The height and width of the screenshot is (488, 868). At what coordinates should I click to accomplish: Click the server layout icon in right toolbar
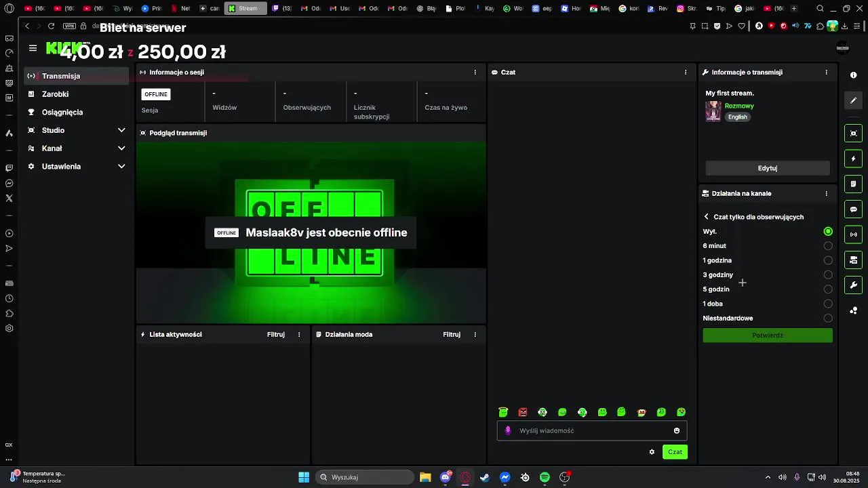(853, 260)
